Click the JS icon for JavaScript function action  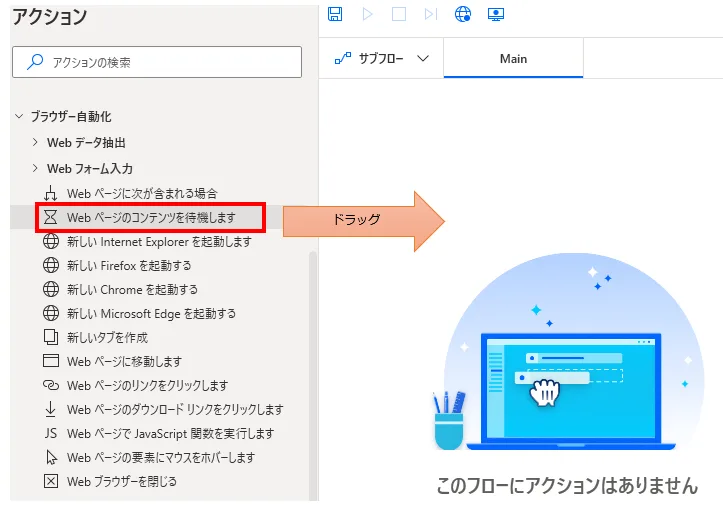point(50,433)
